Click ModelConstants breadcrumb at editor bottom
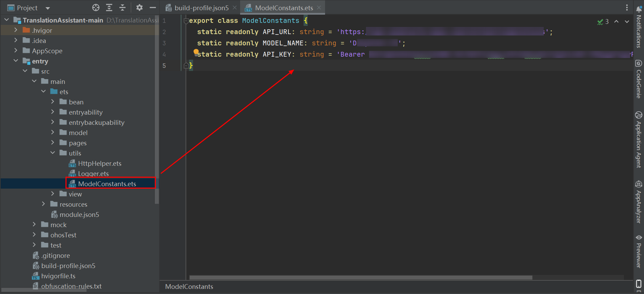 point(189,287)
